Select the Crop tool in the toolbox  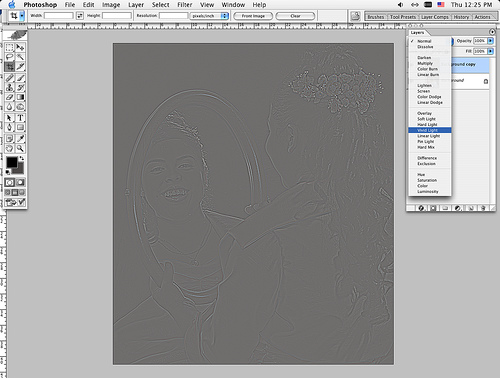click(10, 67)
